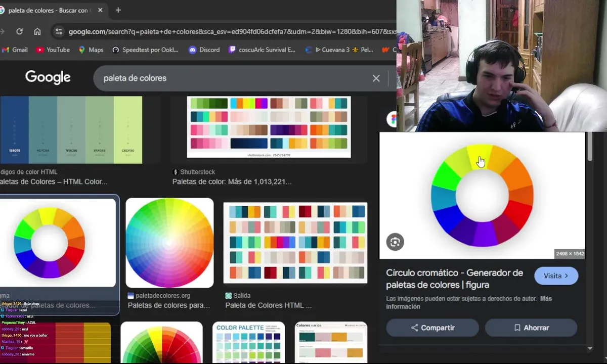
Task: Click the Visita button
Action: pyautogui.click(x=556, y=276)
